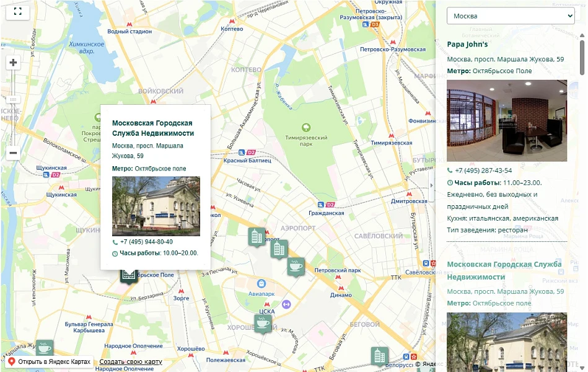Open Московская Городская Служба Недвижимости in sidebar
This screenshot has width=588, height=372.
coord(504,271)
